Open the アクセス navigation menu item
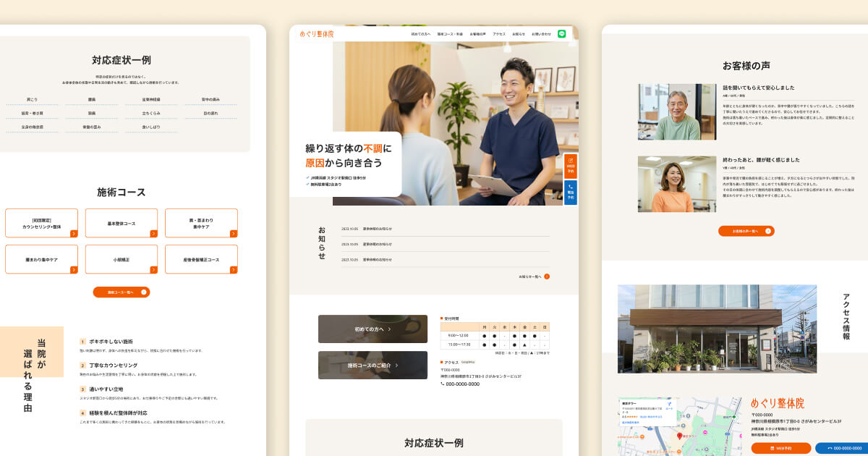Image resolution: width=868 pixels, height=456 pixels. (x=498, y=34)
